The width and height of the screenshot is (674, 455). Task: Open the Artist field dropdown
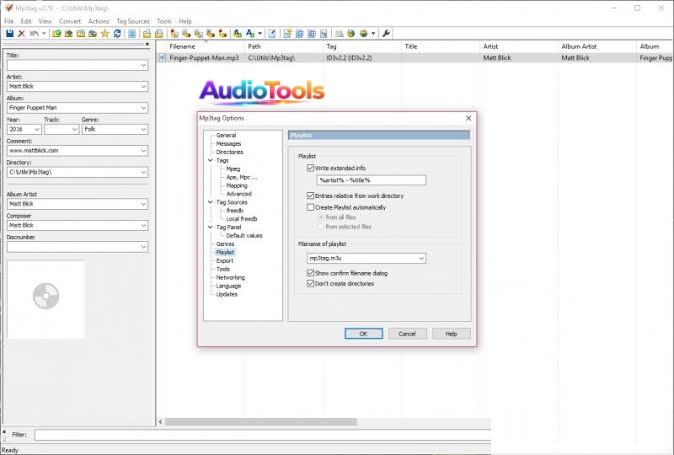143,86
